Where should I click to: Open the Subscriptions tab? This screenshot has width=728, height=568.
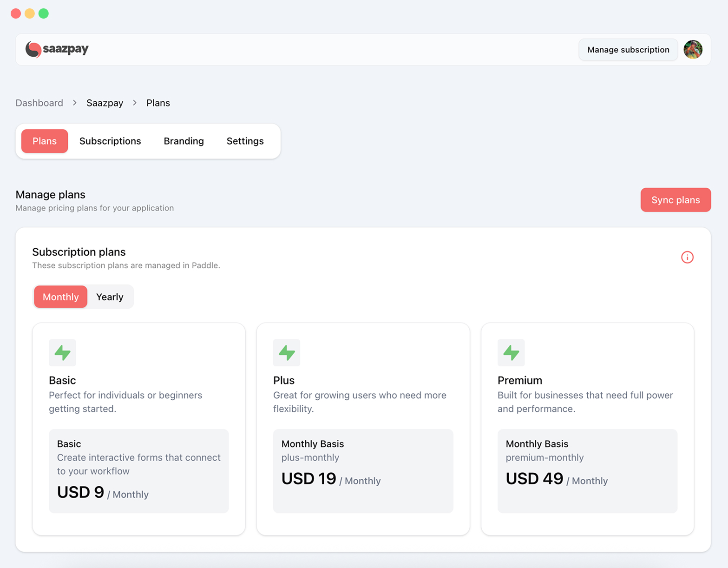pos(110,141)
